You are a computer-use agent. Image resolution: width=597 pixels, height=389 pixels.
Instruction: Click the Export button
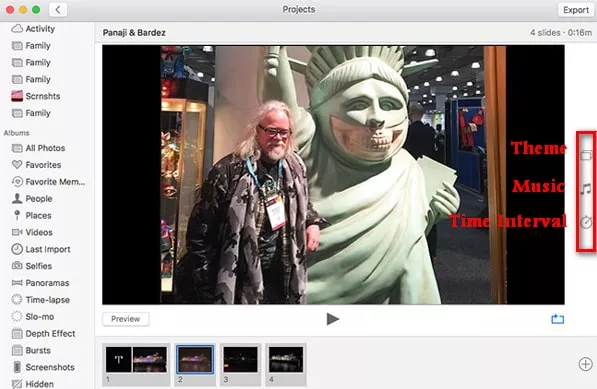pos(576,10)
